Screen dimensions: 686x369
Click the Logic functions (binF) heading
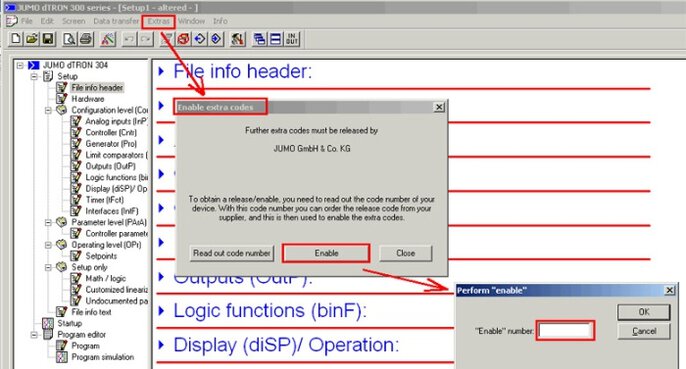point(270,311)
